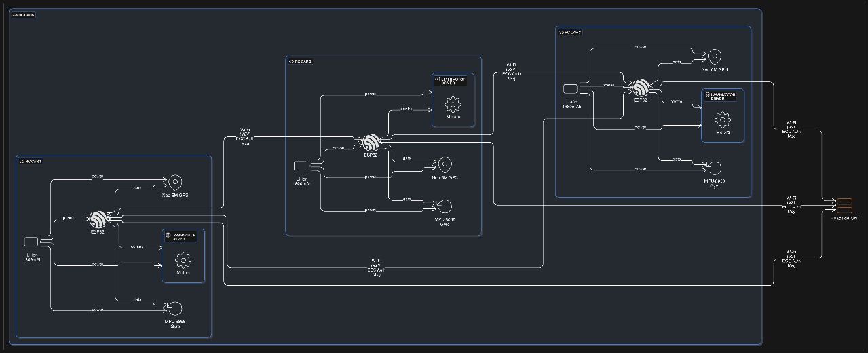This screenshot has width=868, height=353.
Task: Click the MPU-6050 Gyro label in RC Car 3
Action: [715, 183]
